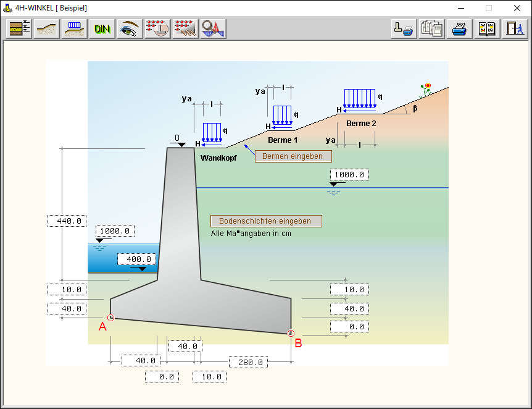Screen dimensions: 532x409
Task: Select the wall top elevation 0 field
Action: [177, 138]
